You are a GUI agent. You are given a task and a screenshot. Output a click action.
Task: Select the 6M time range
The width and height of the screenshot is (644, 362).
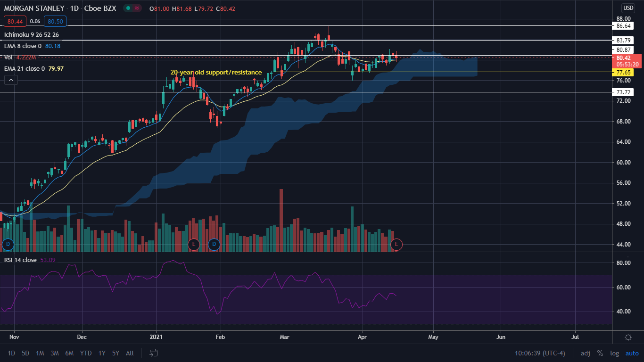69,353
